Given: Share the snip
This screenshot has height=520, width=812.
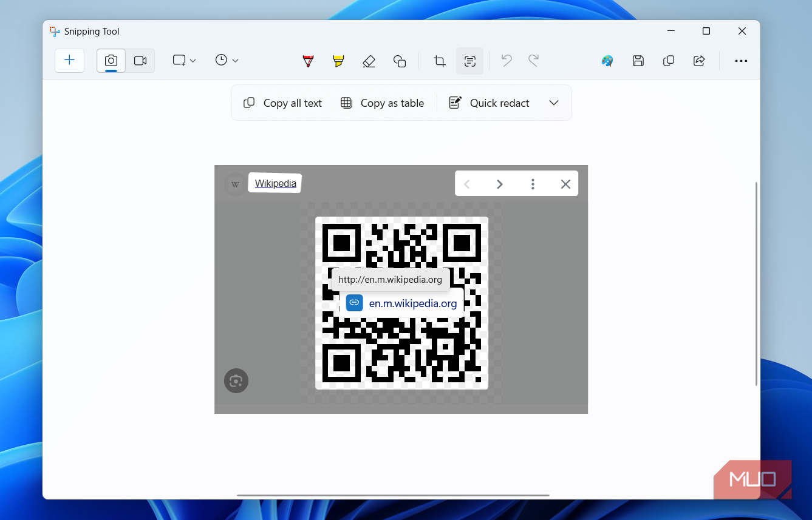Looking at the screenshot, I should coord(699,61).
